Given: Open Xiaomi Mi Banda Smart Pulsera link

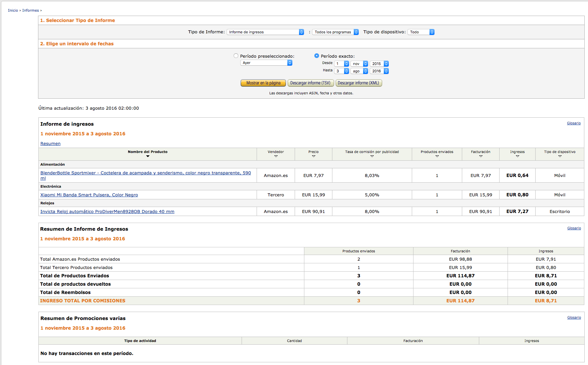Looking at the screenshot, I should click(x=89, y=195).
